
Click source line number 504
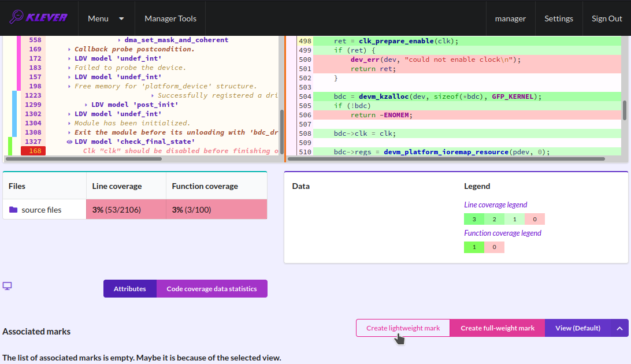pyautogui.click(x=305, y=96)
